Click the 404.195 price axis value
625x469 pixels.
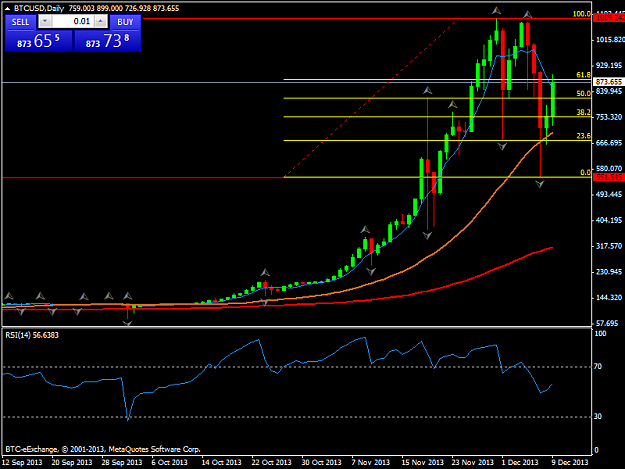click(x=610, y=220)
